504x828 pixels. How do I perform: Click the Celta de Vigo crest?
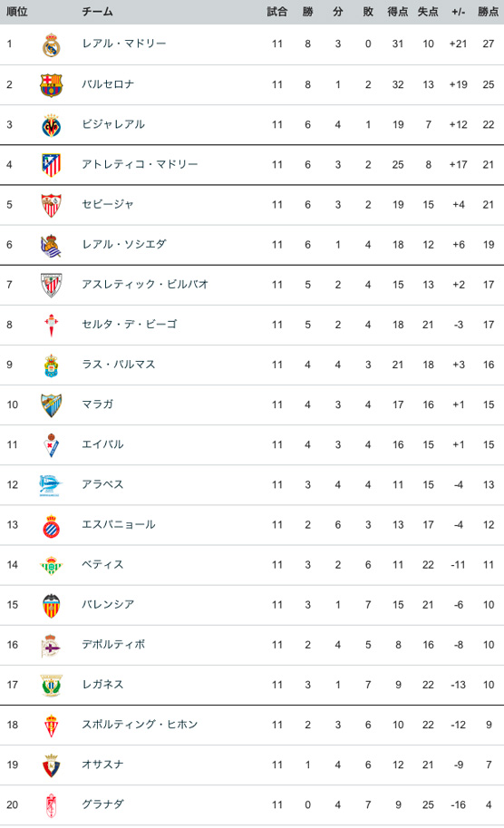coord(51,325)
